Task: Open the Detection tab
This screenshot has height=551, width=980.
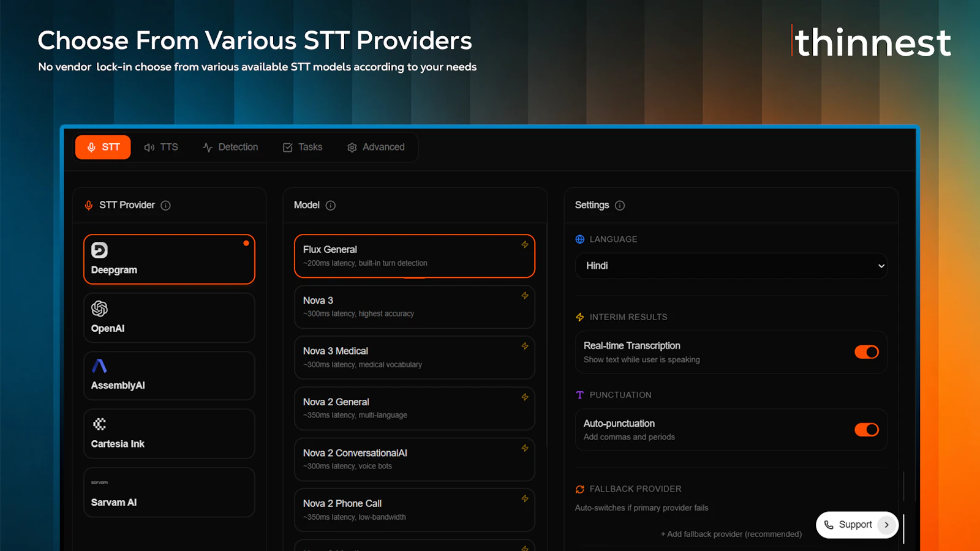Action: pos(230,147)
